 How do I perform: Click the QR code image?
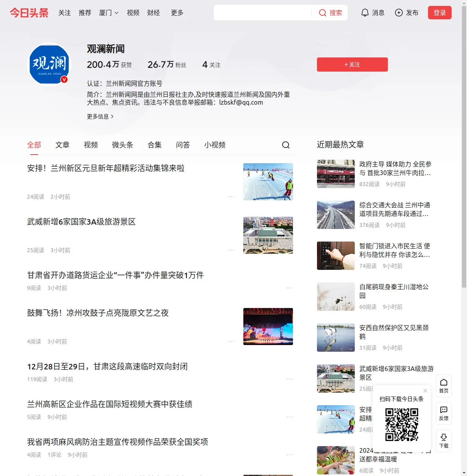point(402,424)
